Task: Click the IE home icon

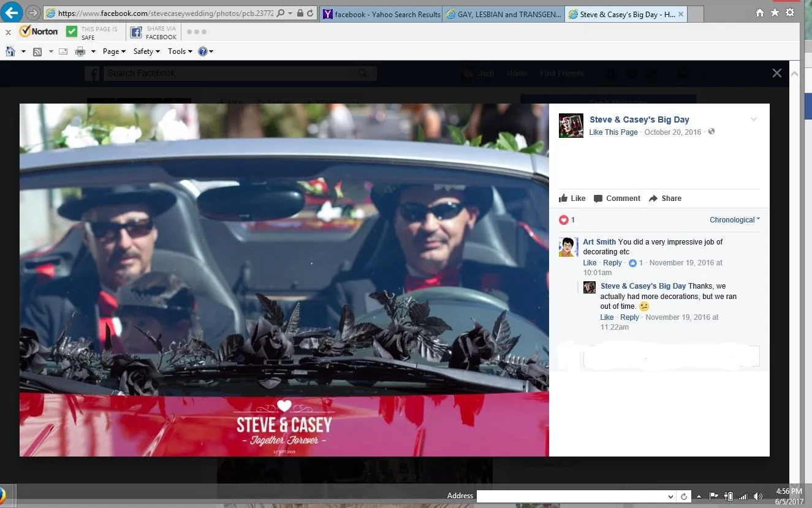Action: pyautogui.click(x=760, y=13)
